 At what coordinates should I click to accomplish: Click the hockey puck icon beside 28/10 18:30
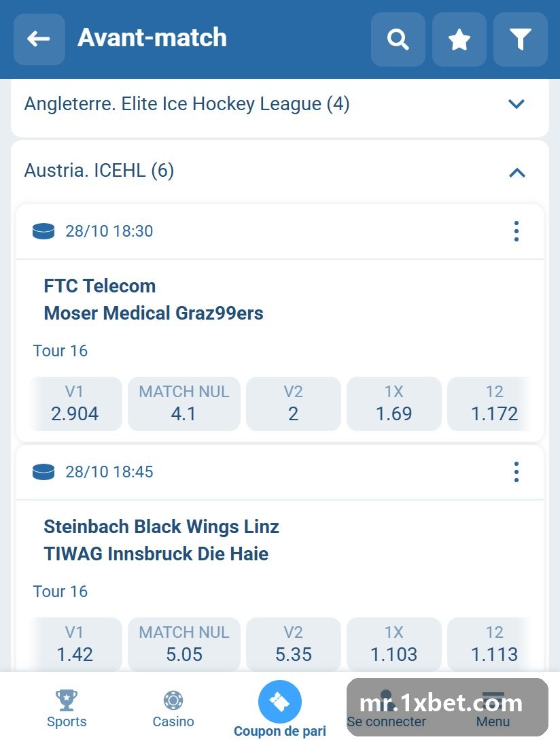tap(43, 231)
